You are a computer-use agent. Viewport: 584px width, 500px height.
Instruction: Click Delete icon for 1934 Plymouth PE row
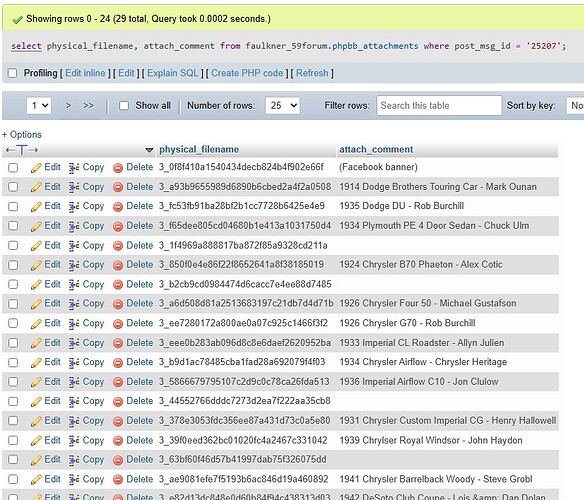pos(118,227)
